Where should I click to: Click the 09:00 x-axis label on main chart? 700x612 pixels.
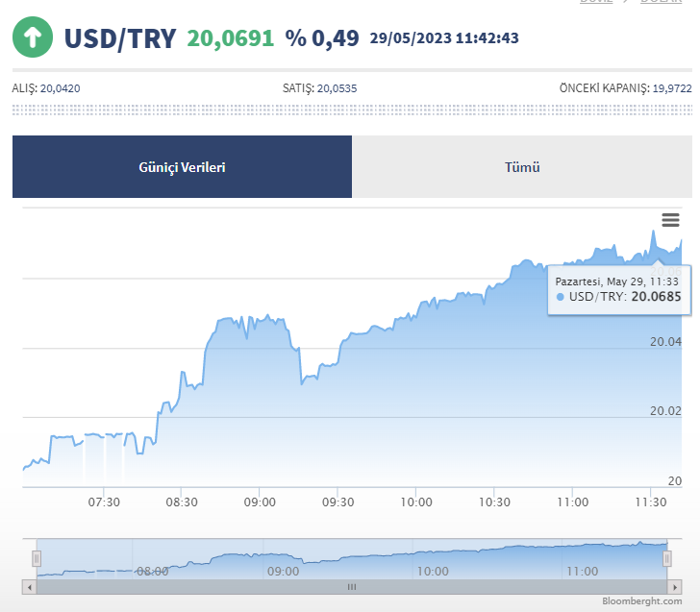[260, 502]
